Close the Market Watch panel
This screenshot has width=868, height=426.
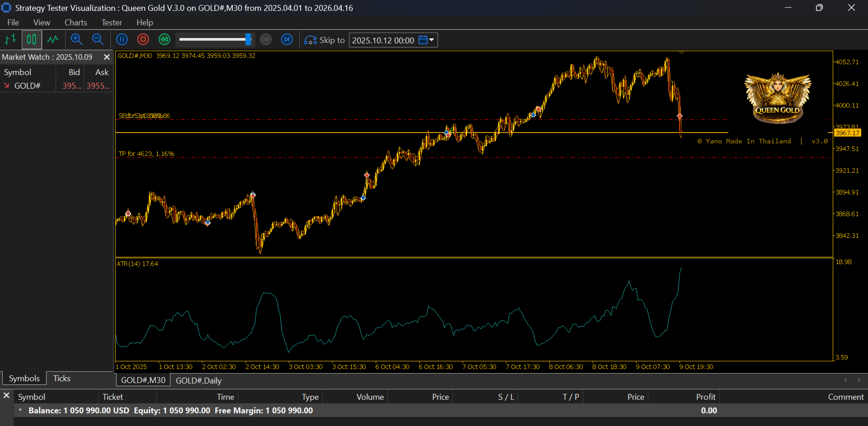[107, 57]
